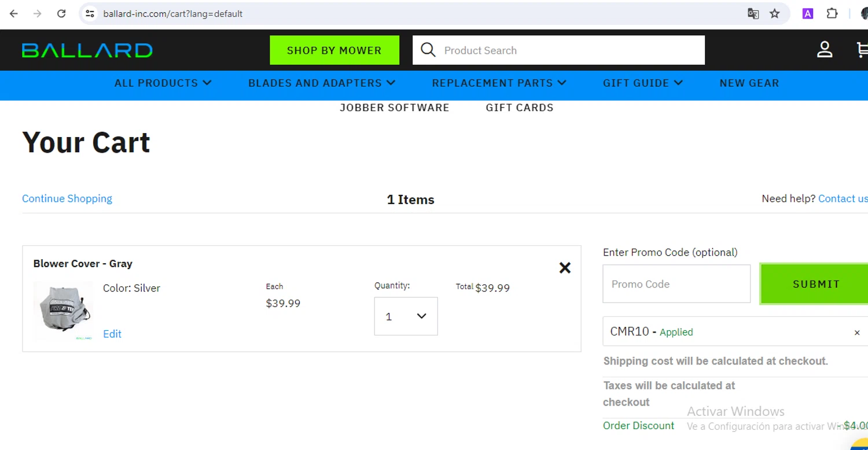This screenshot has width=868, height=450.
Task: Click the Total $39.99 amount
Action: click(x=492, y=287)
